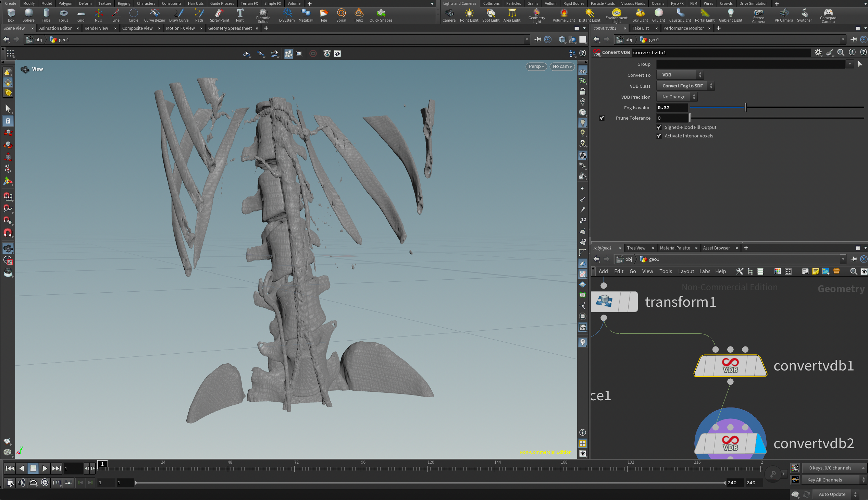Toggle the Prune Tolerance checkbox
This screenshot has height=500, width=868.
(602, 118)
